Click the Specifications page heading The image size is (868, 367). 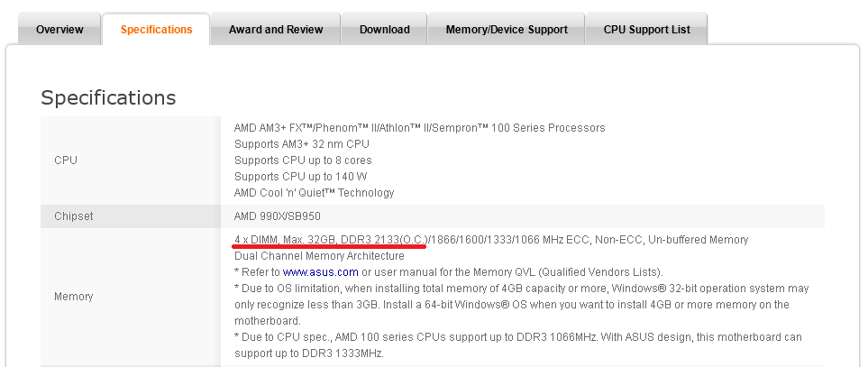[108, 97]
